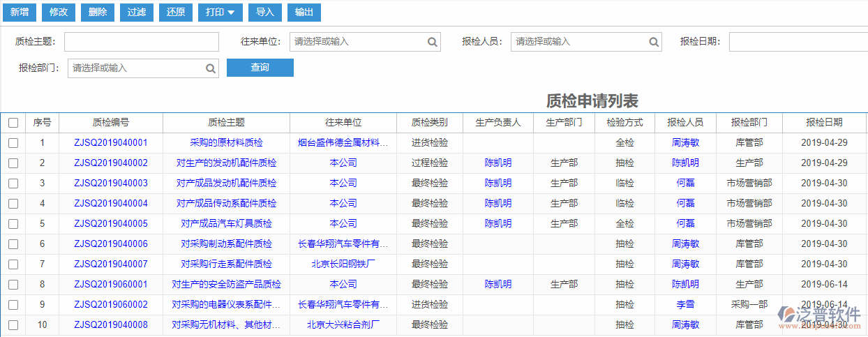
Task: Click the 查询 search button
Action: [260, 68]
